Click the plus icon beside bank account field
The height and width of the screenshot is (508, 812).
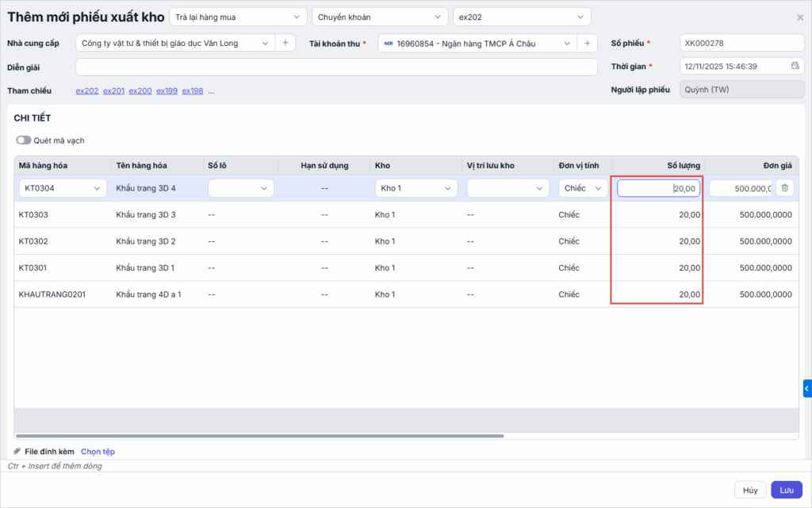click(588, 43)
